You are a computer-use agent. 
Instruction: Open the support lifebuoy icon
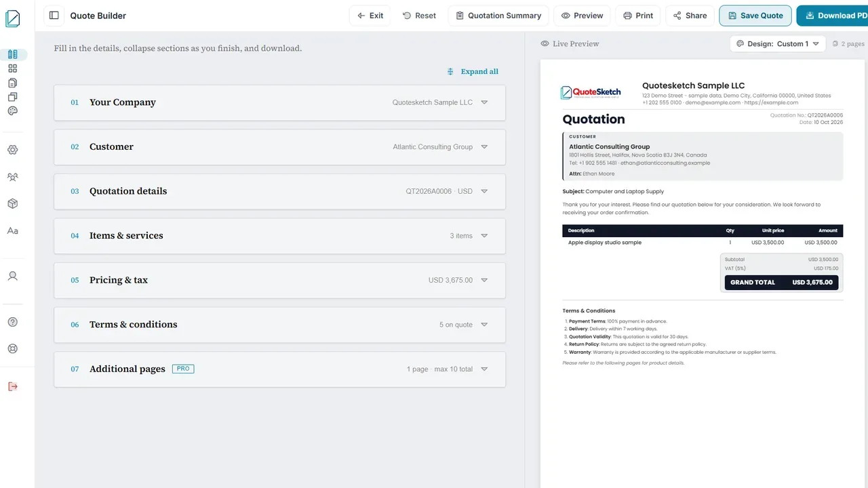point(13,349)
